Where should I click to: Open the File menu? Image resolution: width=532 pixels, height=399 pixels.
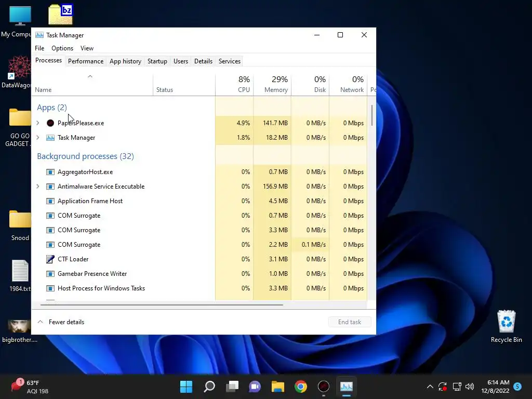pos(39,48)
